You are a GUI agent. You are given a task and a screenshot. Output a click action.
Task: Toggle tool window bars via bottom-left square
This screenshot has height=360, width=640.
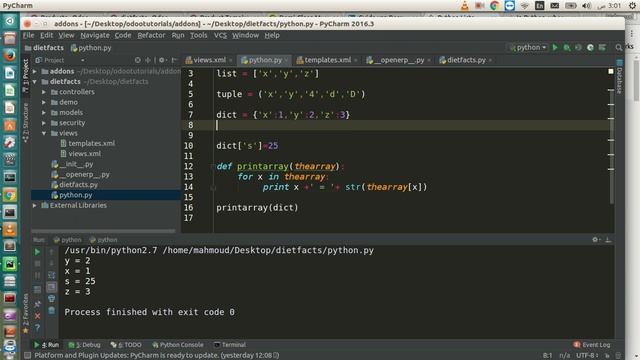(27, 355)
